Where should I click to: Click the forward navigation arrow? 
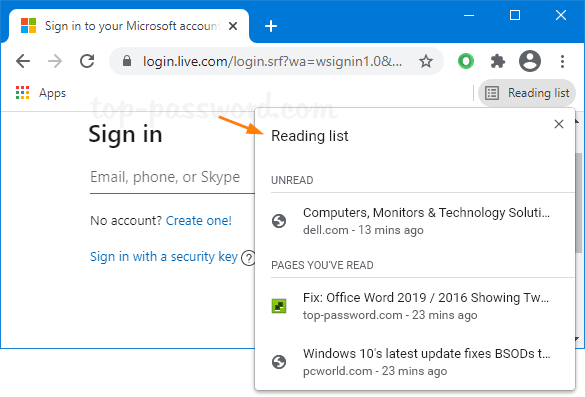[x=55, y=61]
